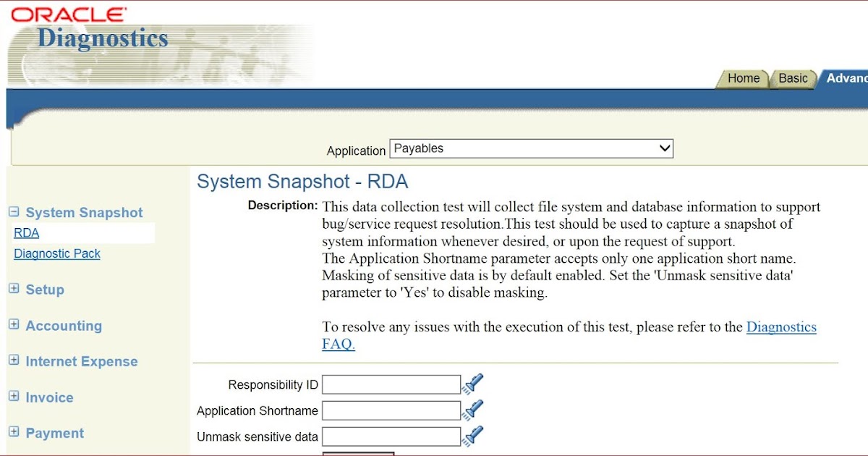Click the Unmask sensitive data flashlight lookup icon
This screenshot has height=456, width=868.
tap(475, 435)
